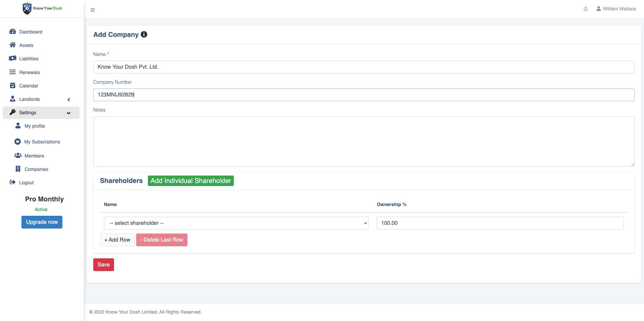Click the My Subscriptions badge icon
Image resolution: width=644 pixels, height=321 pixels.
point(18,142)
